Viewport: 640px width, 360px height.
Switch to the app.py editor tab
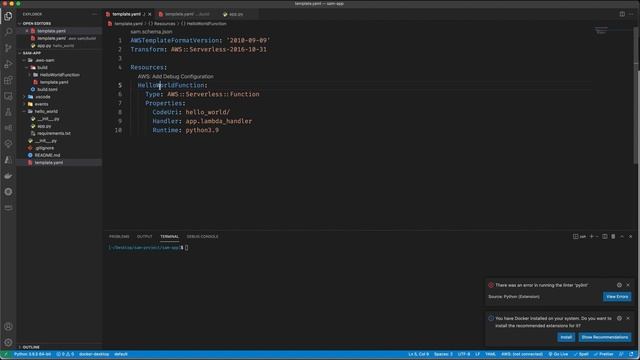[x=236, y=14]
